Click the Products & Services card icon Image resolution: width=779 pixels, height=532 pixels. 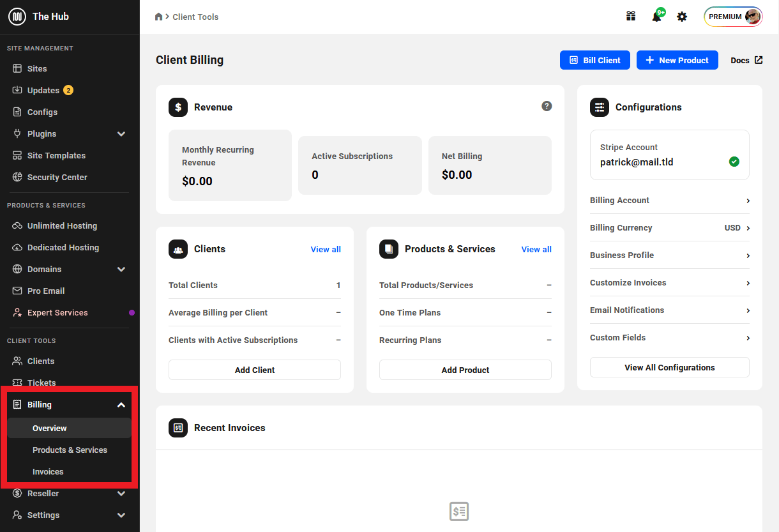(389, 249)
